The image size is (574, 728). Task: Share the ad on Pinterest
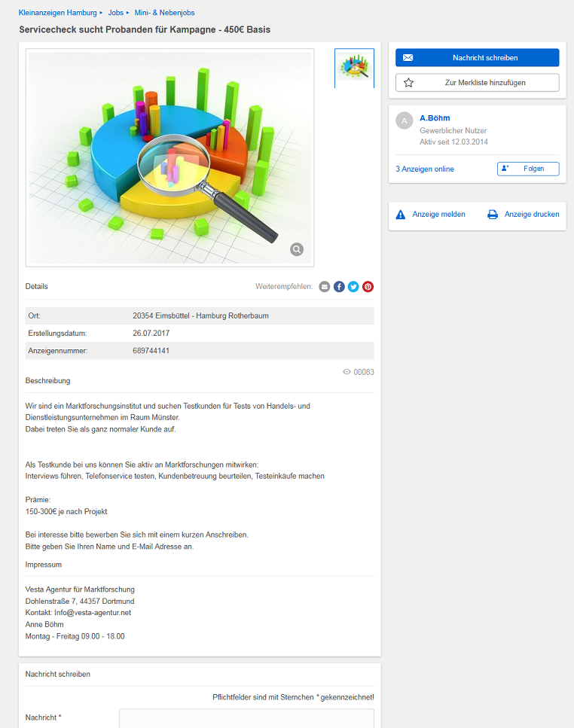click(368, 287)
